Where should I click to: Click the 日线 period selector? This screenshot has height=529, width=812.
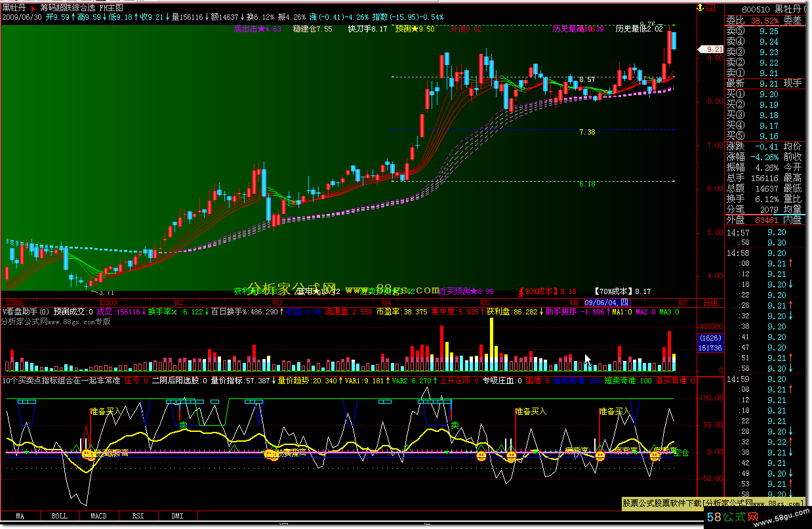point(710,303)
